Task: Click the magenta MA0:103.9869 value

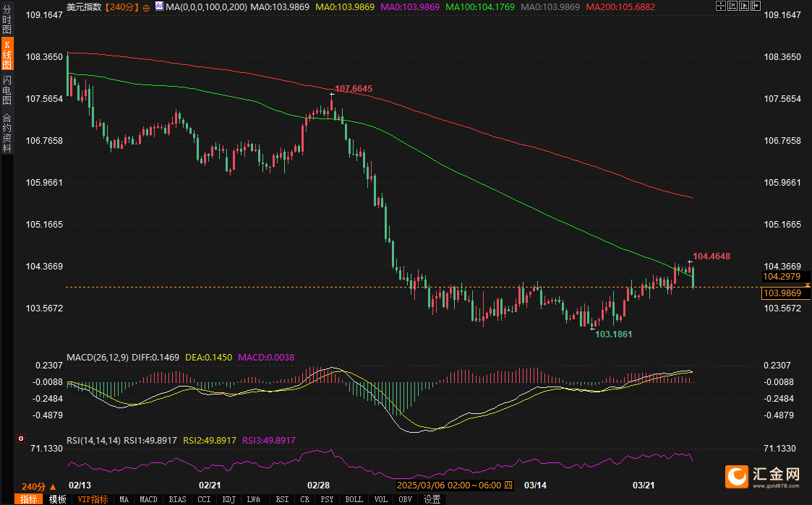Action: 410,7
